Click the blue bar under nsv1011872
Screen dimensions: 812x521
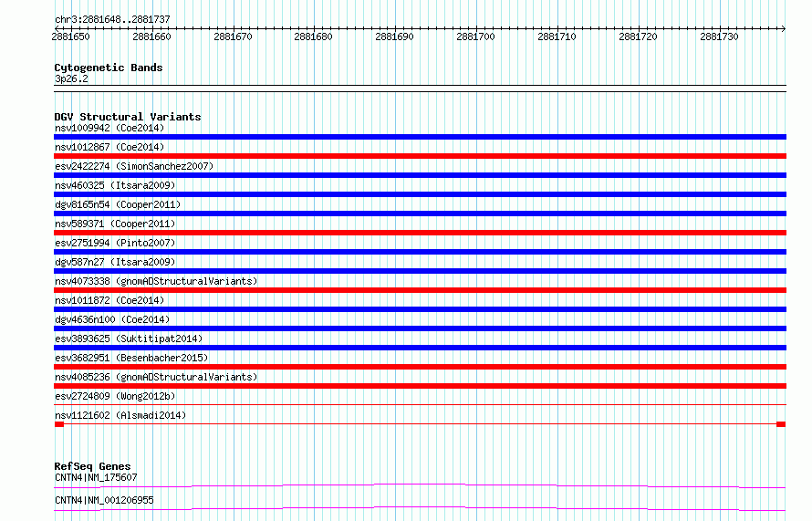[x=420, y=309]
